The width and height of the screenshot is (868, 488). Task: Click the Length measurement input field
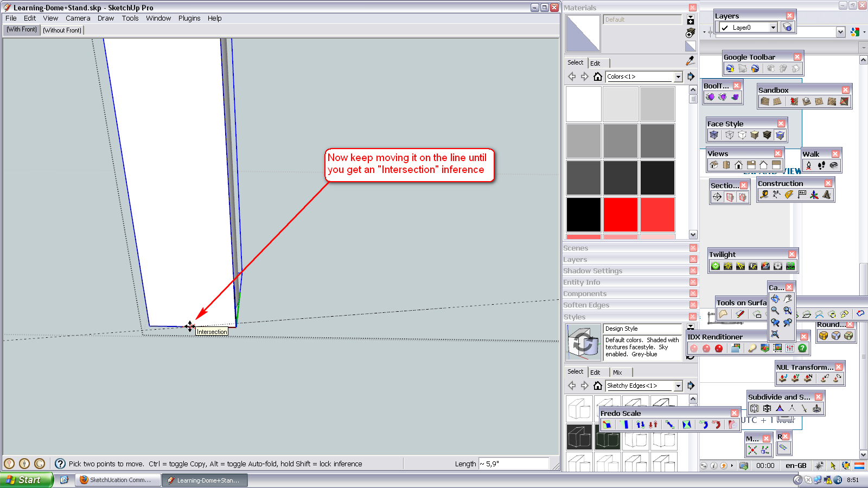[x=514, y=464]
